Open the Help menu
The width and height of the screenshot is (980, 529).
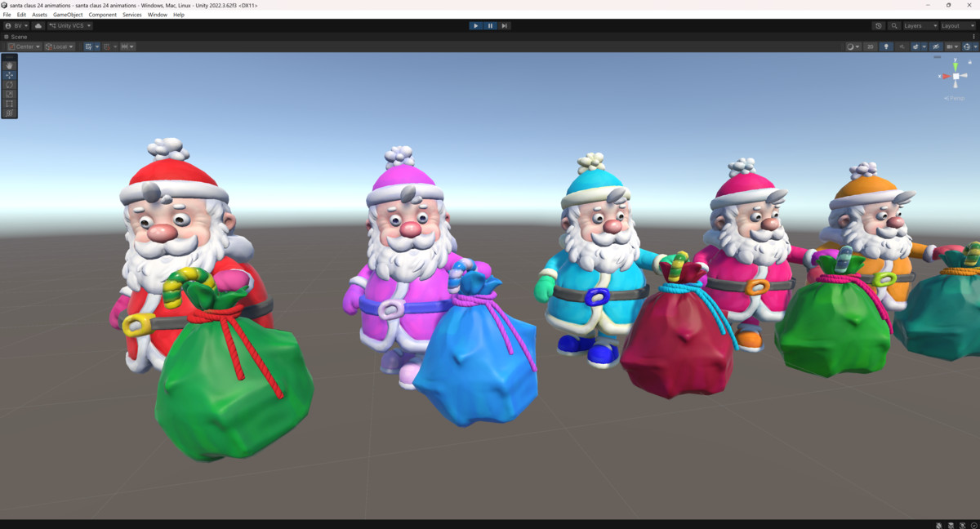click(179, 15)
